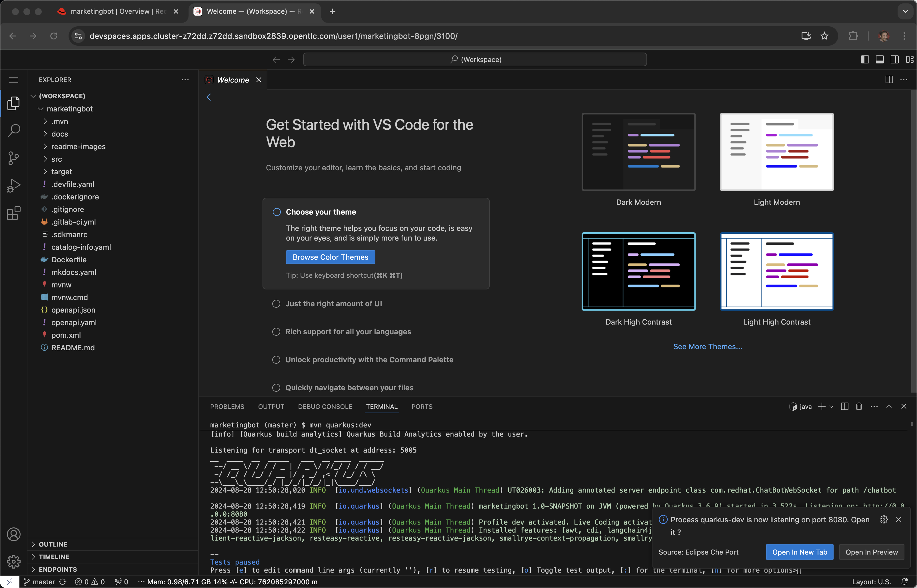Select 'Rich support for all your languages' step

pos(348,332)
